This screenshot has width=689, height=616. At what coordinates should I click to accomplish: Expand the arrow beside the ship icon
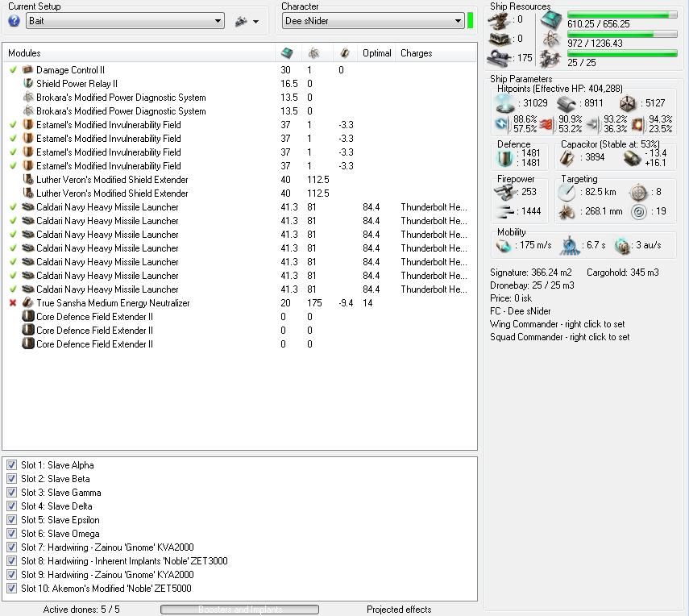(255, 22)
